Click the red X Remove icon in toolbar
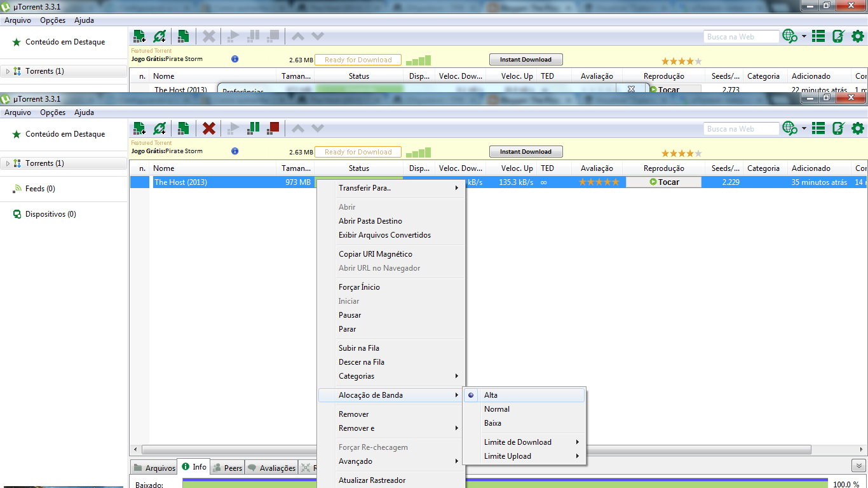 click(209, 128)
